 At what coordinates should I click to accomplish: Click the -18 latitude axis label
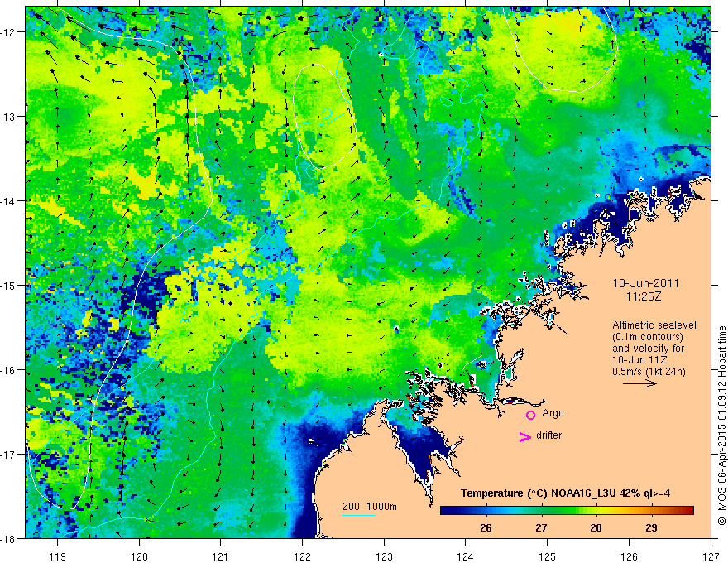click(8, 538)
